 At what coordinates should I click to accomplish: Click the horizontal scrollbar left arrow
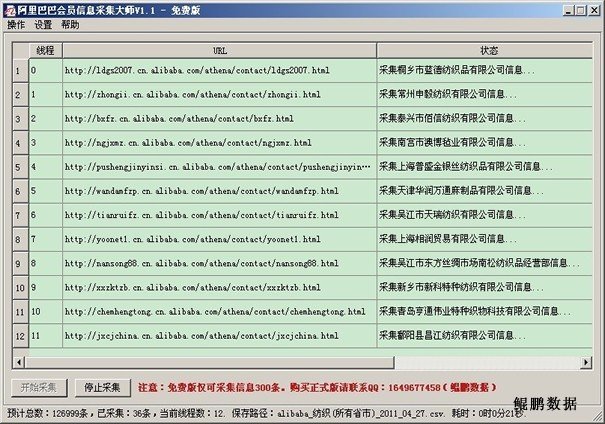point(19,362)
